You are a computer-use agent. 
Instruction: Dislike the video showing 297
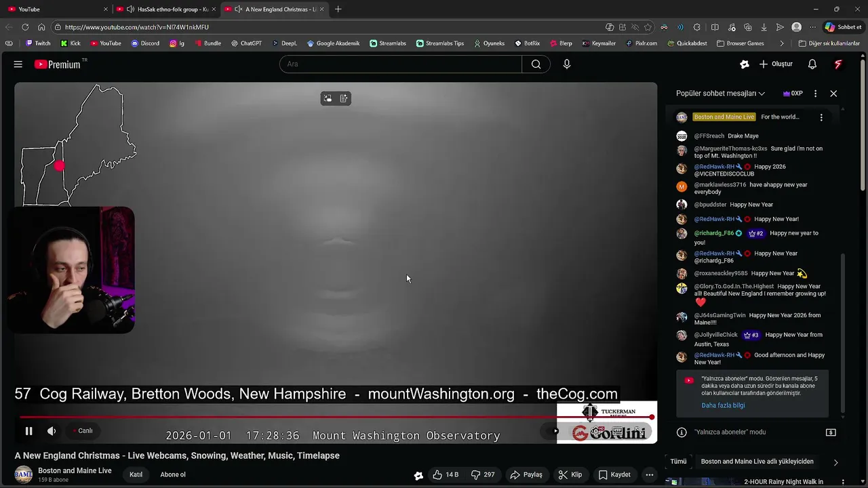483,474
